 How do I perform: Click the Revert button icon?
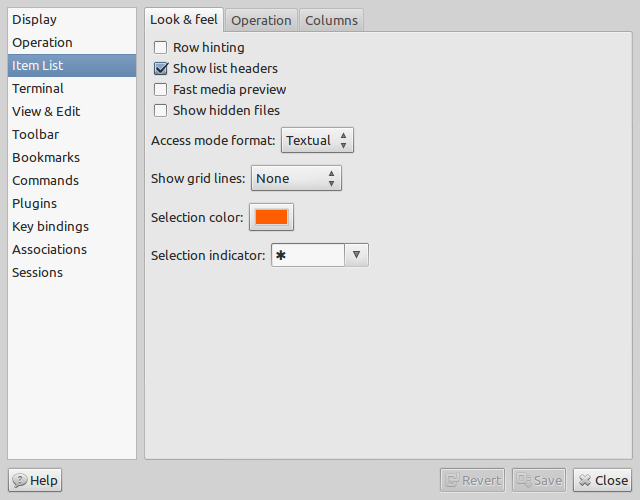[452, 480]
